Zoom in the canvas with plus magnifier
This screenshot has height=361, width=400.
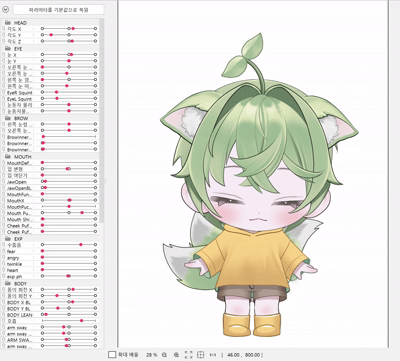[176, 355]
